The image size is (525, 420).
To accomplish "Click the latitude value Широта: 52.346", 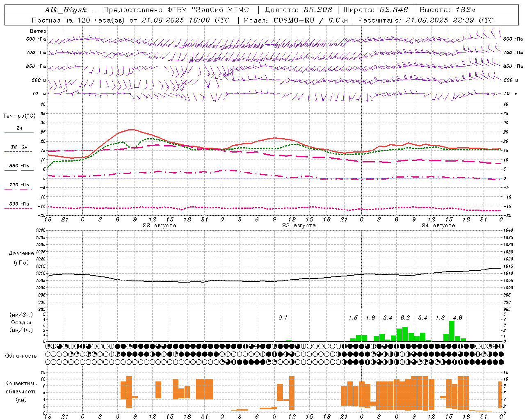I will 376,10.
